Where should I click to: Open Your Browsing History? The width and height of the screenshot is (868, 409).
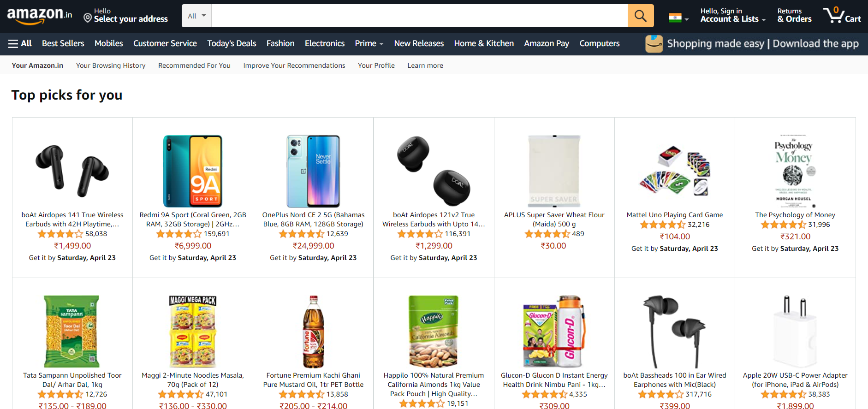pos(110,65)
